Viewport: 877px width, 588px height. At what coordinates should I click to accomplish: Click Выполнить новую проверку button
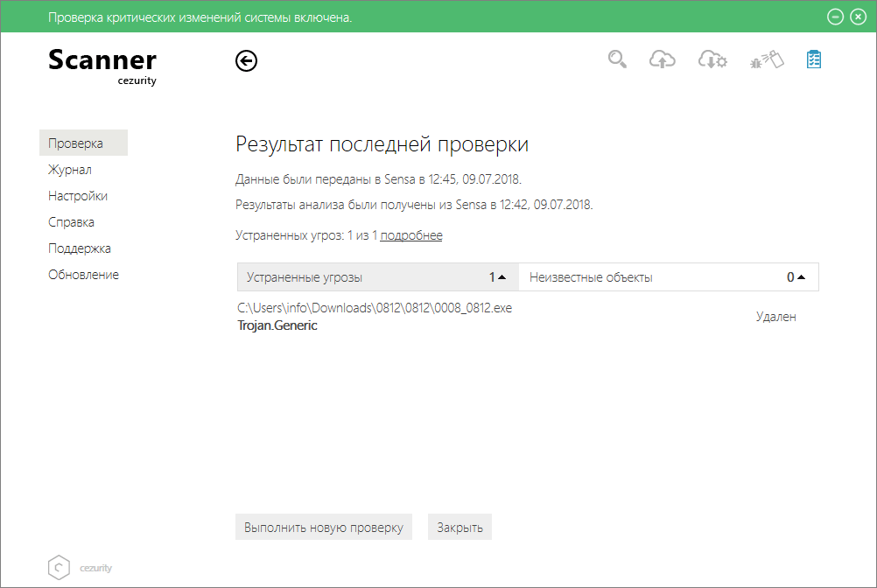[x=324, y=527]
